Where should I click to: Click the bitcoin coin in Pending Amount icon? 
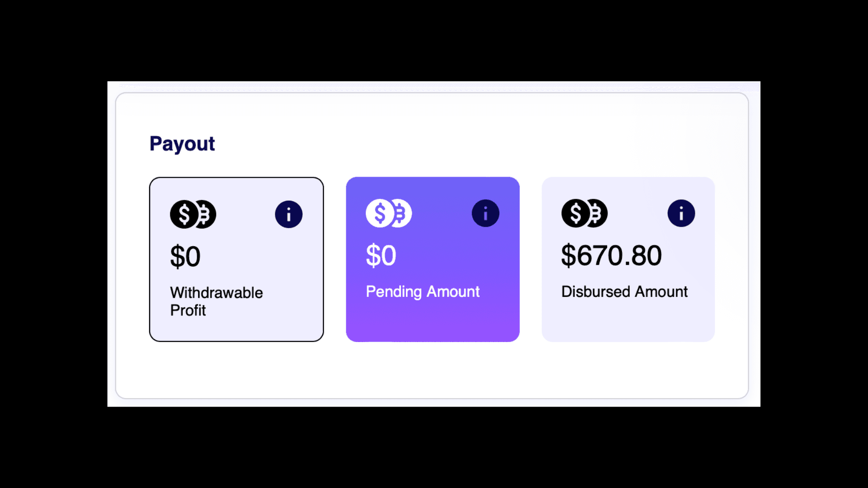(x=401, y=213)
